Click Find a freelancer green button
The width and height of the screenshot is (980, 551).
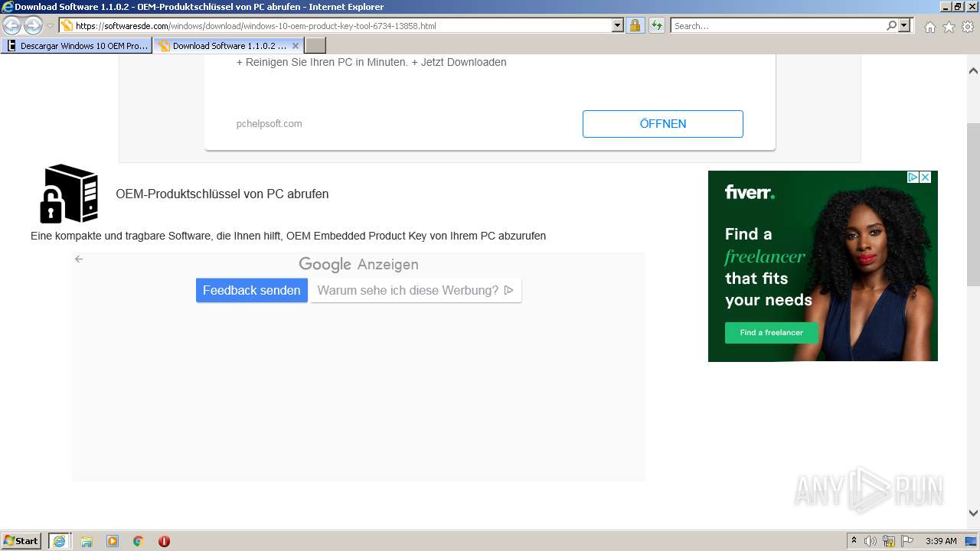coord(772,333)
